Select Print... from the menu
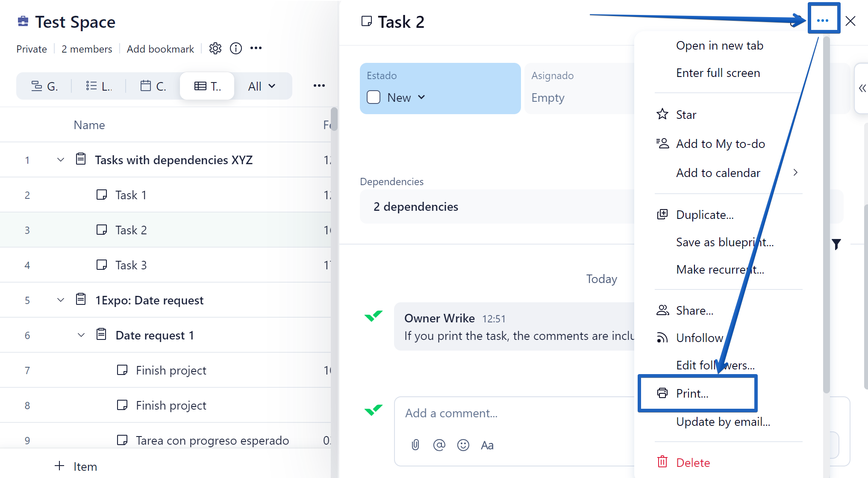 point(692,393)
